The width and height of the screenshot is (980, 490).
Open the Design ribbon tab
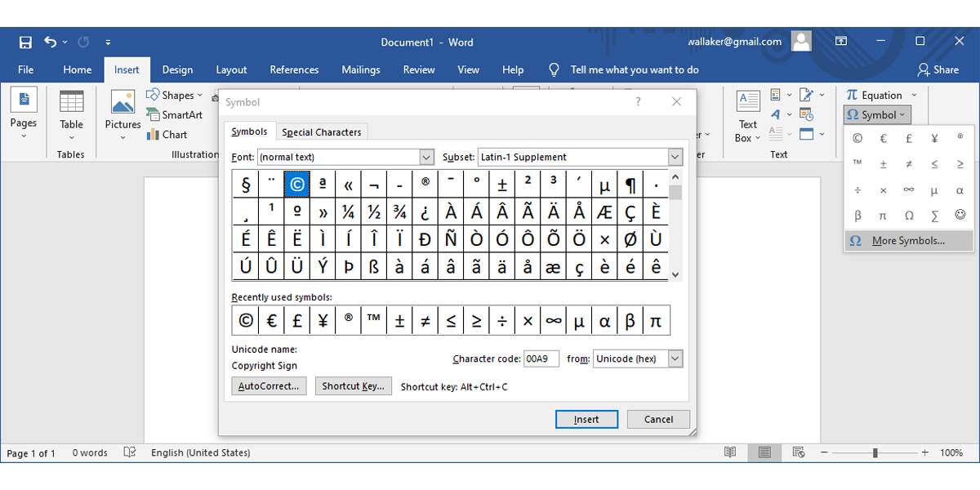177,69
